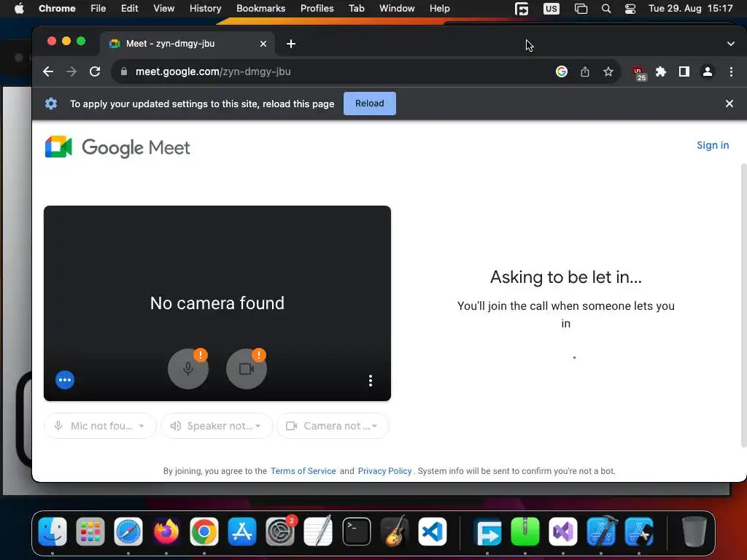
Task: Click the Google icon in the address bar
Action: 562,71
